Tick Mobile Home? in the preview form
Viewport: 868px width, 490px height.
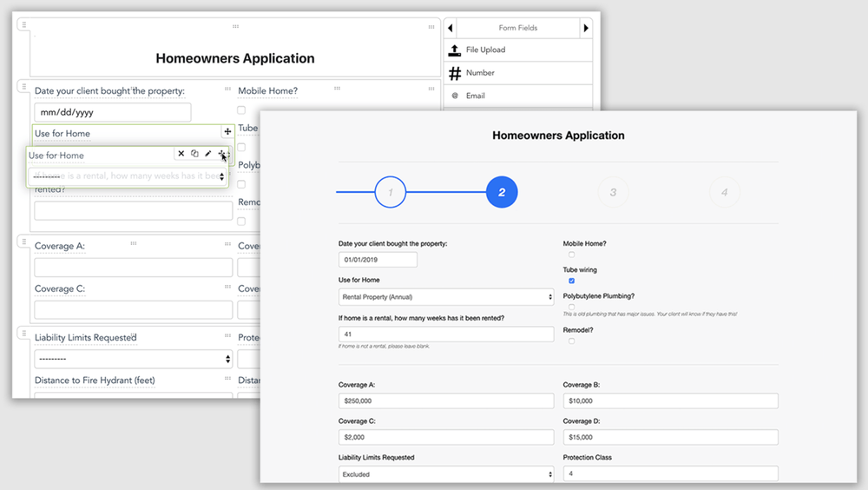[571, 255]
